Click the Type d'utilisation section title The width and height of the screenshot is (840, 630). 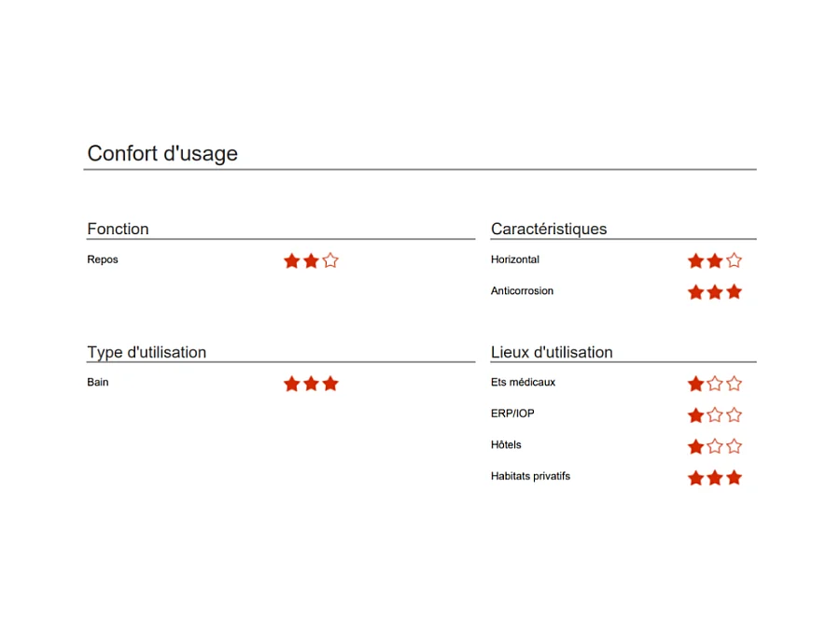pyautogui.click(x=147, y=352)
